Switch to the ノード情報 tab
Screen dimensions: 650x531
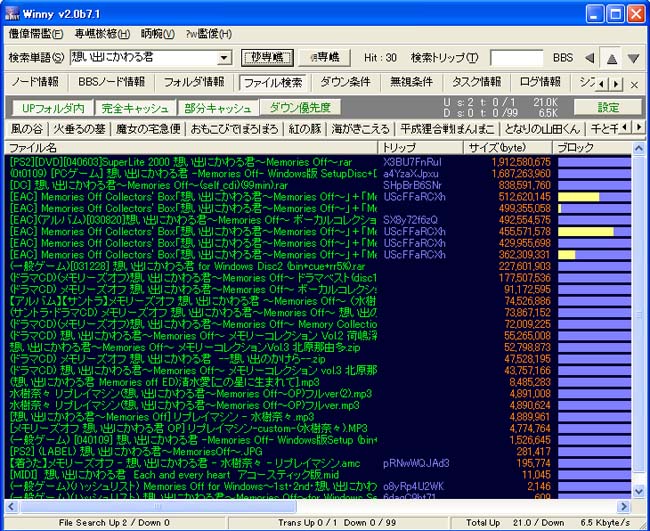pos(36,82)
